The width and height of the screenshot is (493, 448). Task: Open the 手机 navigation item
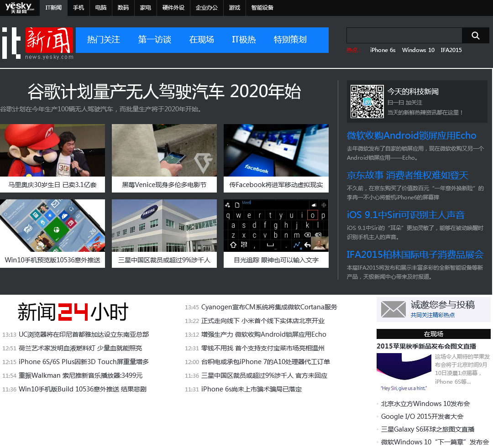[79, 8]
